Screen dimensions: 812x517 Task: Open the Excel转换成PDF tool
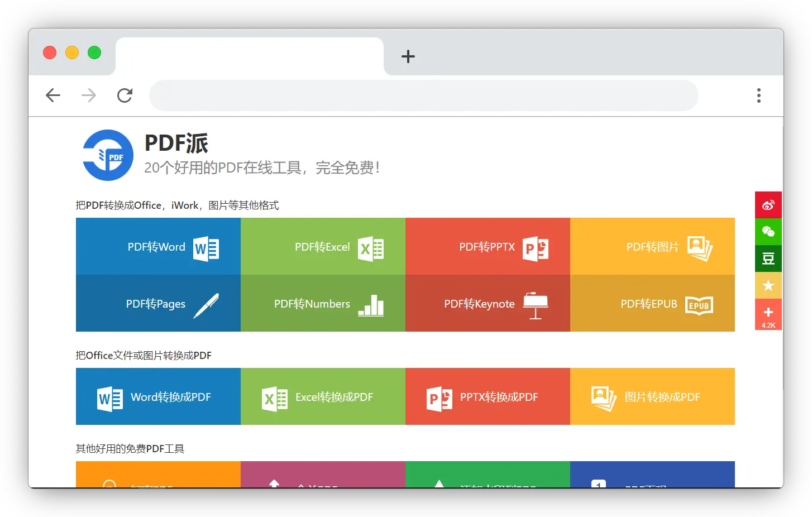[323, 396]
